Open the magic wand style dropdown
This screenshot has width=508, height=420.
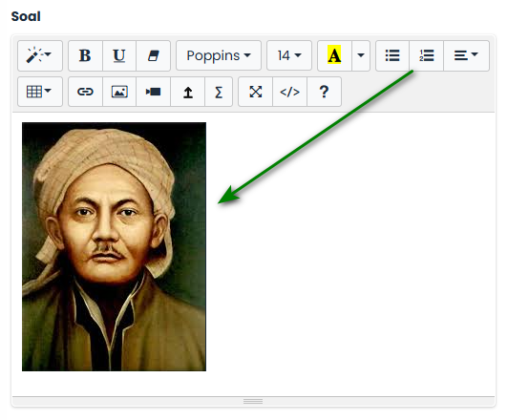40,55
